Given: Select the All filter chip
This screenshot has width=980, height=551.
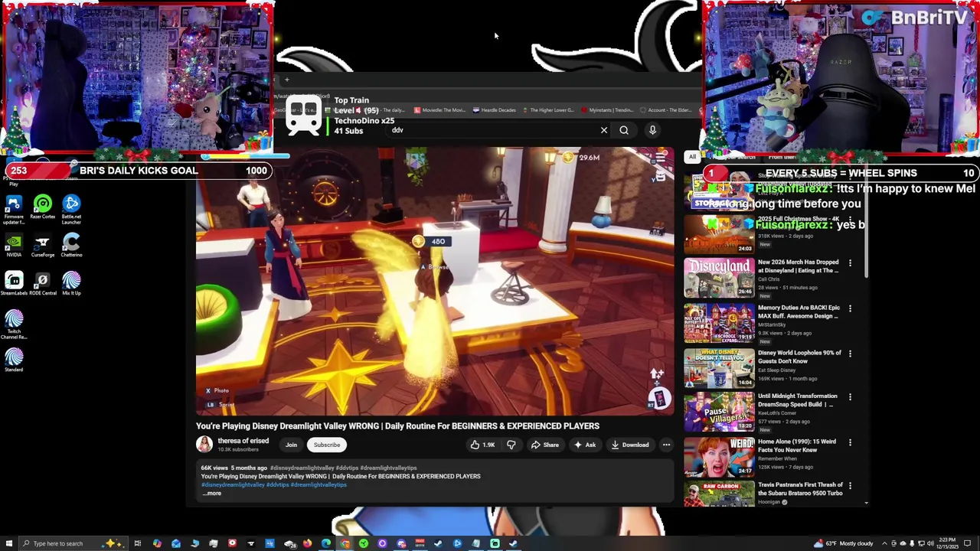Looking at the screenshot, I should coord(692,157).
